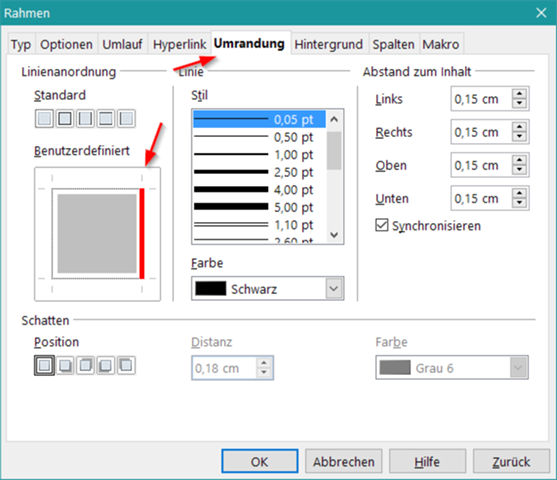Click the red right border in preview
The height and width of the screenshot is (480, 557).
(x=142, y=233)
